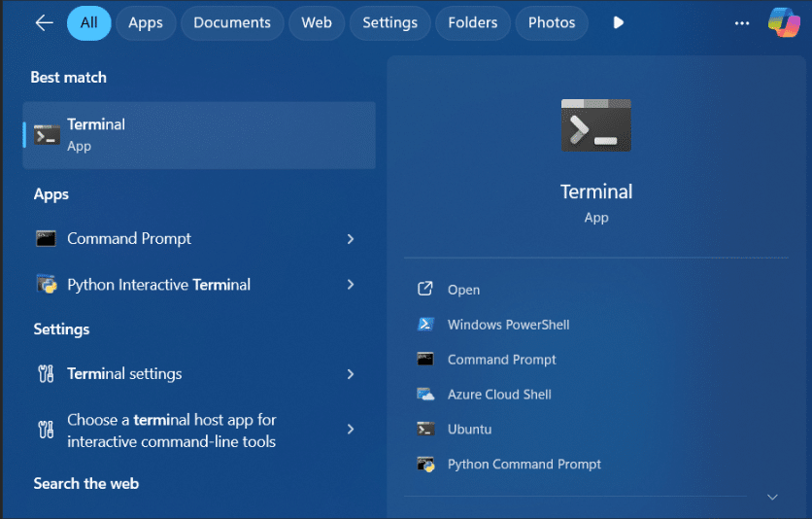Switch to the Folders filter tab
The image size is (812, 519).
[x=473, y=22]
